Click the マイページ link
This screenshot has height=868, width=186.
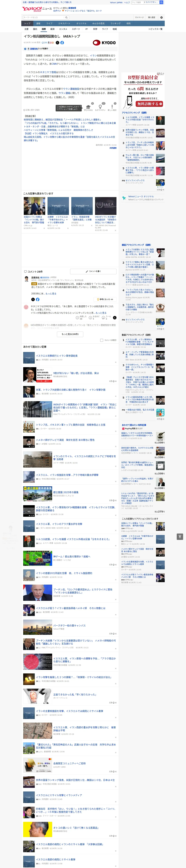(139, 18)
